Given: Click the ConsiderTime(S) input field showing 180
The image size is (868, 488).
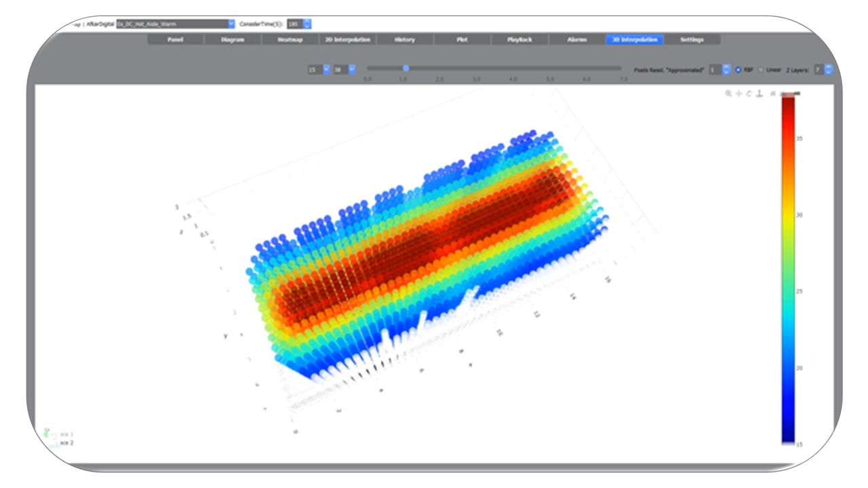Looking at the screenshot, I should pyautogui.click(x=294, y=24).
